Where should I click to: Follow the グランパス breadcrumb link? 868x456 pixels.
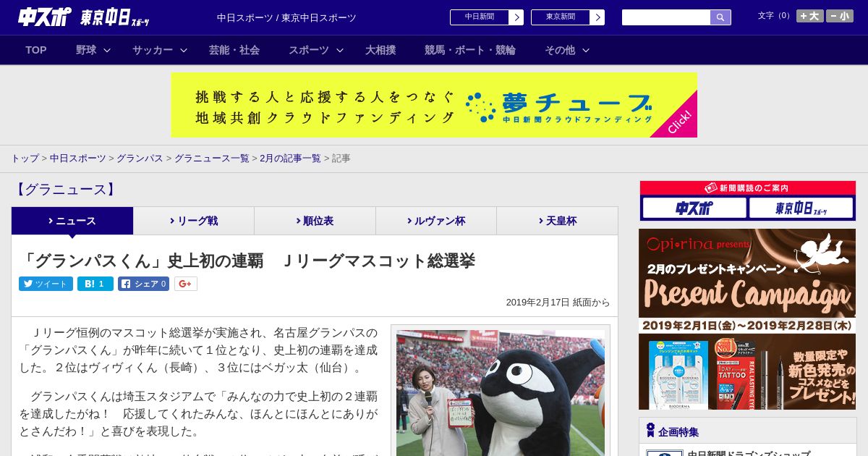pyautogui.click(x=140, y=158)
